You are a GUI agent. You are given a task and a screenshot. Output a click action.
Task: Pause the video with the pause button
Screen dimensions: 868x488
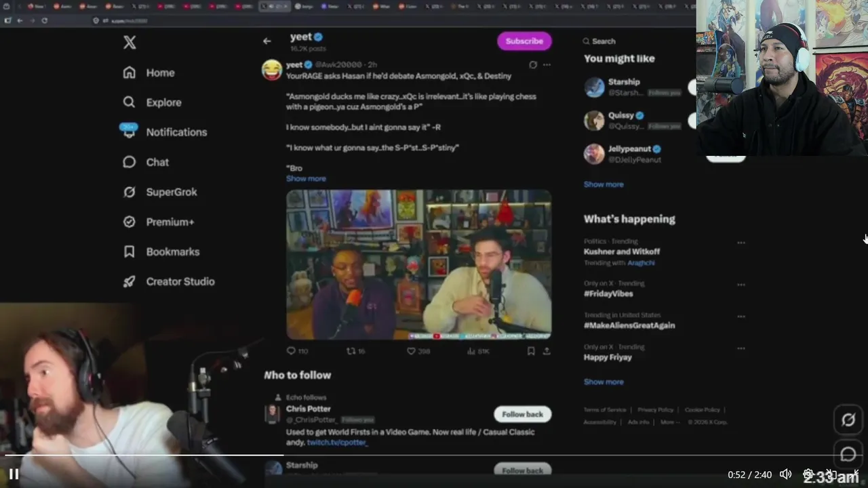pos(14,474)
